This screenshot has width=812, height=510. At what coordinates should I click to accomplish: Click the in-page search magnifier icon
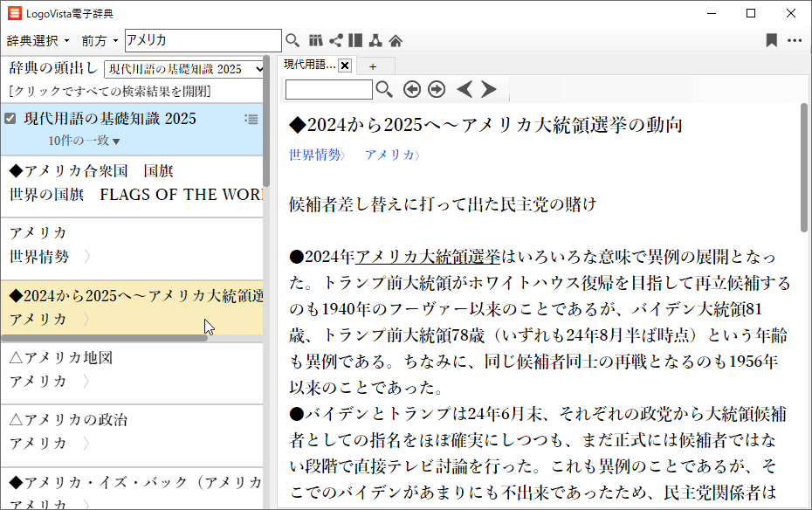point(384,89)
